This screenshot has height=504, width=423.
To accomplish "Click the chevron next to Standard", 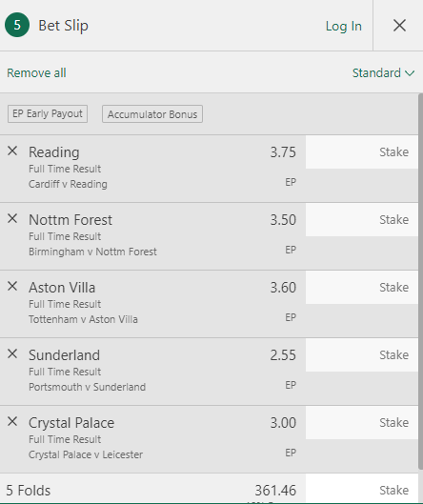I will (x=410, y=73).
